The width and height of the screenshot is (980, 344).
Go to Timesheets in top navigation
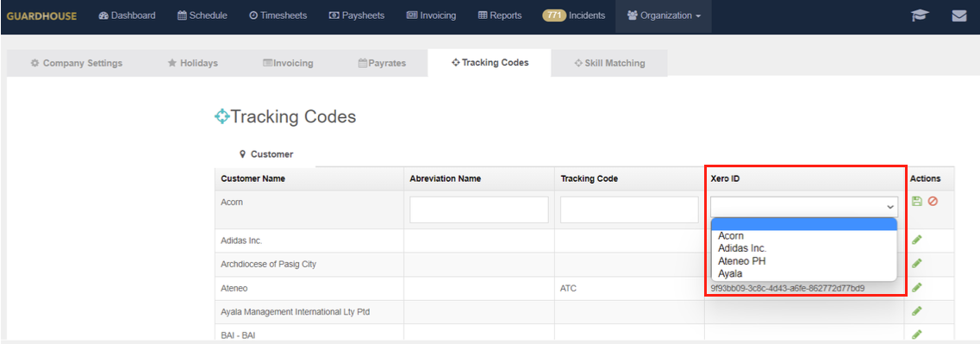(278, 16)
